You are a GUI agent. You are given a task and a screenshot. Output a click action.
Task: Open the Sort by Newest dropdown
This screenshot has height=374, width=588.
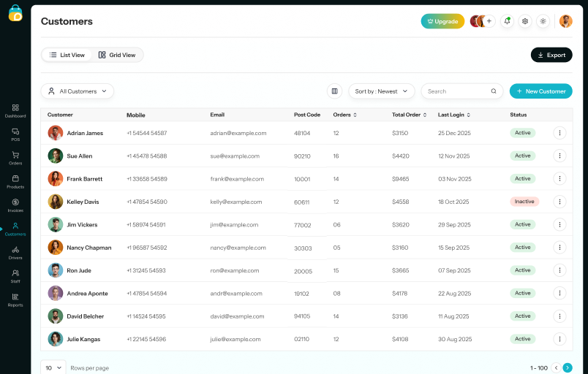pos(381,91)
